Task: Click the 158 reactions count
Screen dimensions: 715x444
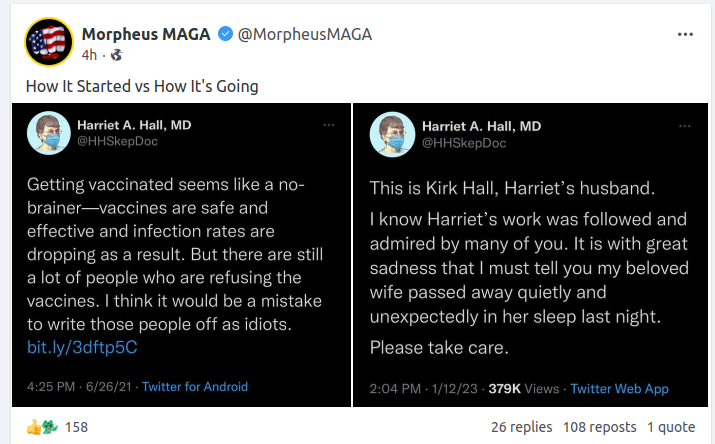Action: tap(77, 427)
